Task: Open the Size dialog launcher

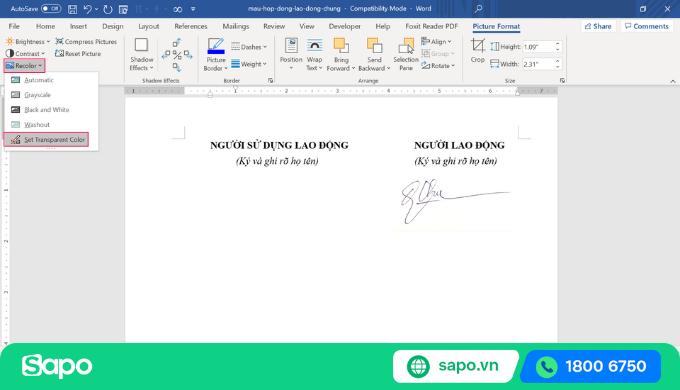Action: tap(562, 81)
